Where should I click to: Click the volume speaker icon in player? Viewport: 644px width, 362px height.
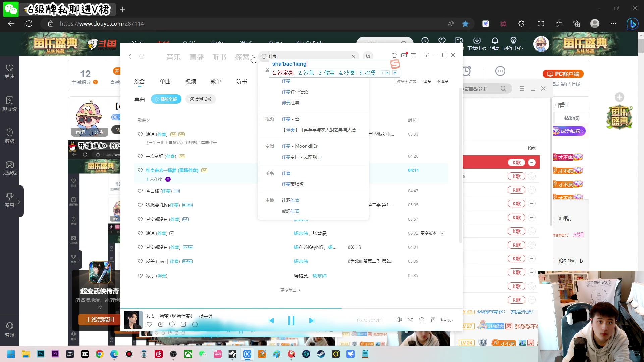[x=399, y=320]
